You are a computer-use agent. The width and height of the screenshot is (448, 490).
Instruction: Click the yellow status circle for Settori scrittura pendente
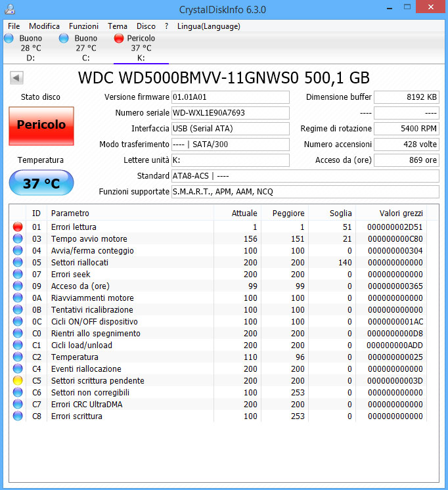(18, 380)
